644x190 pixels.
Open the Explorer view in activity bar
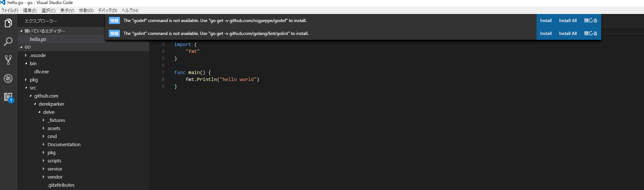(8, 23)
